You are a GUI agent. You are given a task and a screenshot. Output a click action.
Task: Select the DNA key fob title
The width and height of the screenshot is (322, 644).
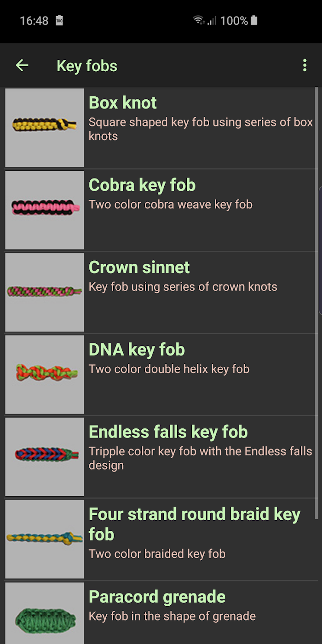(137, 350)
